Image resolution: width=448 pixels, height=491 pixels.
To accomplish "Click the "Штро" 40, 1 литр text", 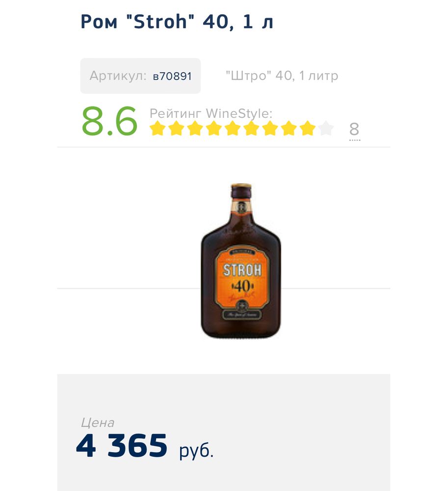I will point(282,76).
